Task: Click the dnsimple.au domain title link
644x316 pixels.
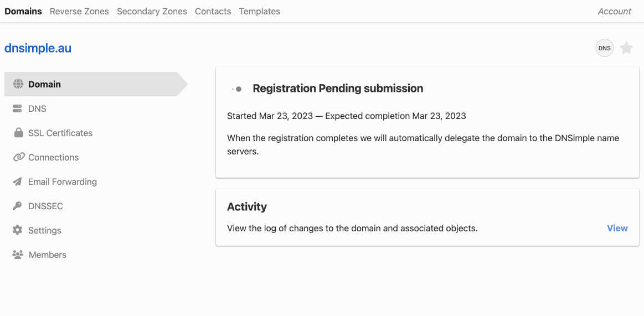Action: [38, 48]
